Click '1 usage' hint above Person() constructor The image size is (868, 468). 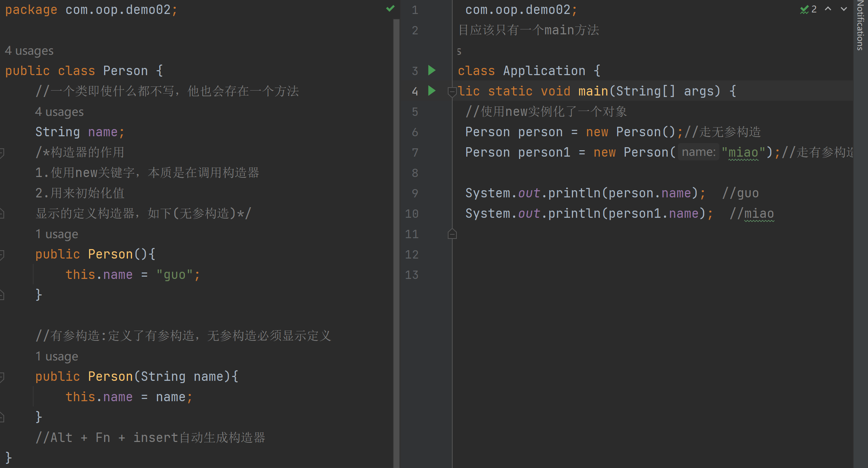(57, 234)
